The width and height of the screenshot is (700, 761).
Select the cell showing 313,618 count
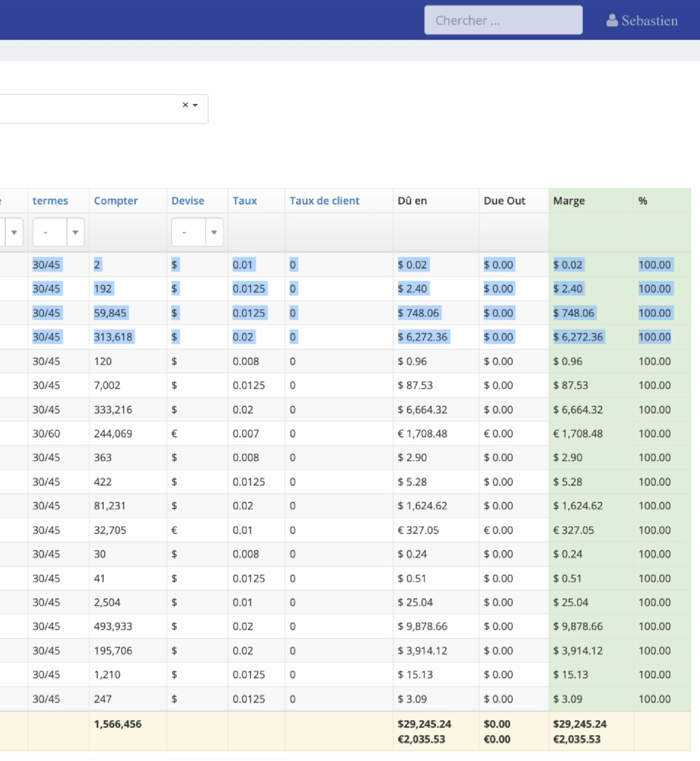pos(113,337)
